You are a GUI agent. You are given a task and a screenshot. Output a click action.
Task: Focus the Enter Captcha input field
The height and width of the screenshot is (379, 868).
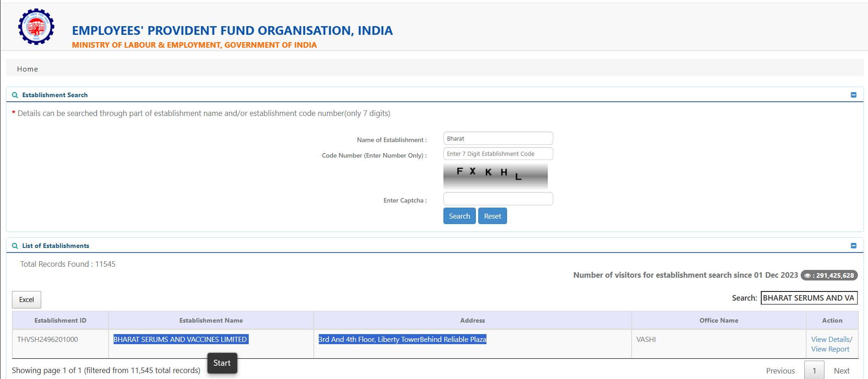(x=498, y=199)
